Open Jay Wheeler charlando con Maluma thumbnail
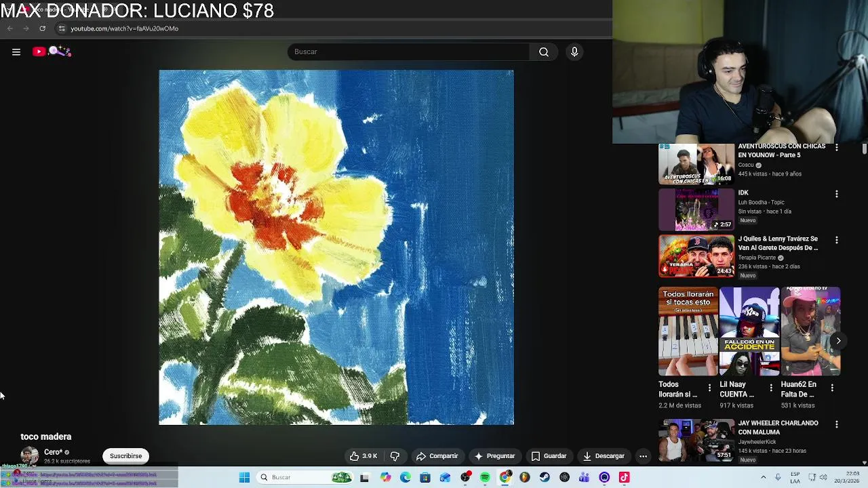 click(696, 440)
